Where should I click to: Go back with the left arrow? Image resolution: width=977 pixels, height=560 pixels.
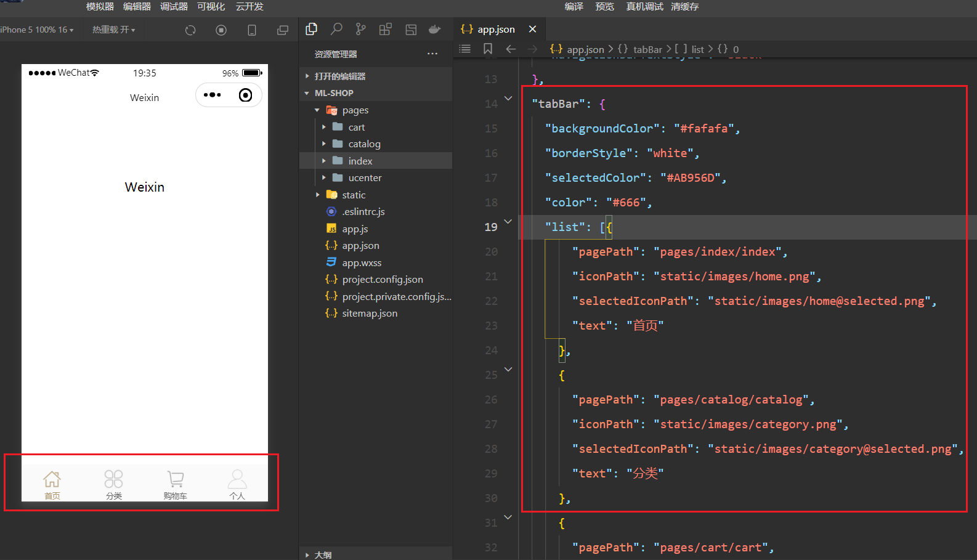pos(511,49)
